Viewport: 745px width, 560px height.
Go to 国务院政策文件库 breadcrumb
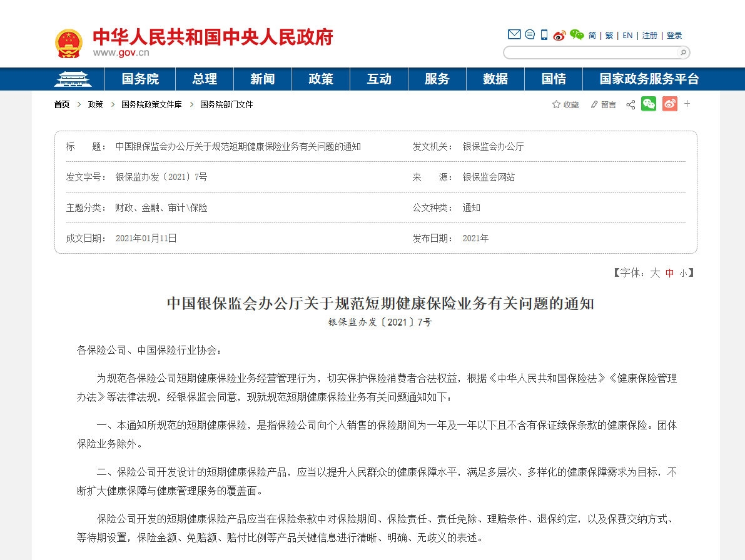(151, 105)
